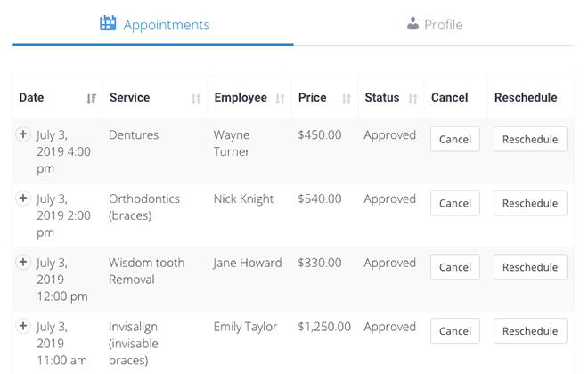Expand the Wisdom tooth Removal row
The image size is (588, 374).
click(x=23, y=262)
